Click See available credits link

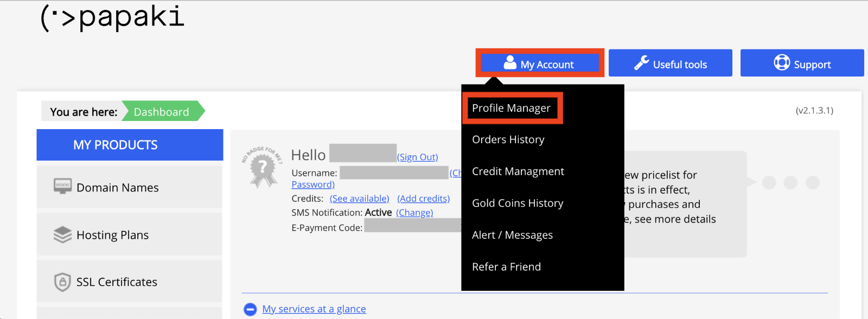coord(359,199)
